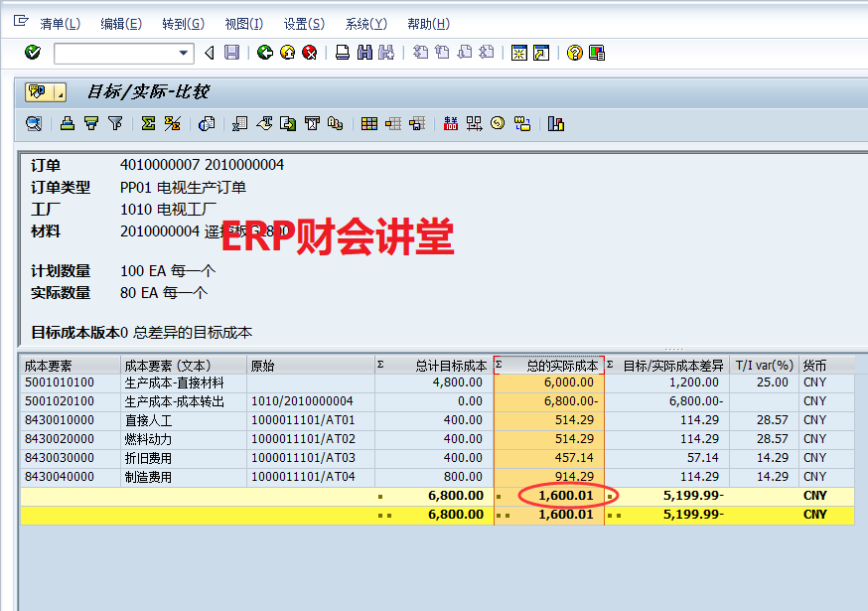This screenshot has width=868, height=611.
Task: Click the Total sigma icon in ALV toolbar
Action: [x=148, y=124]
